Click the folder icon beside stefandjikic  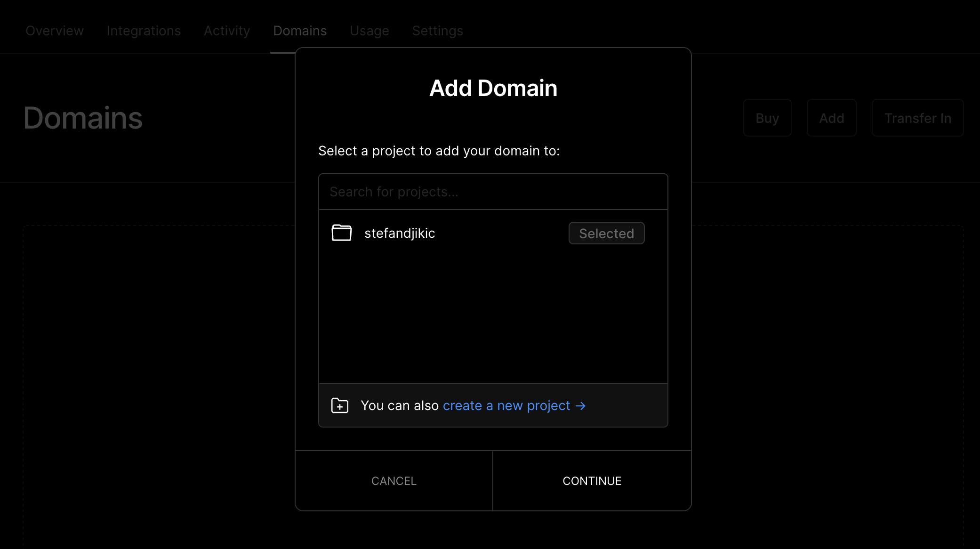[341, 233]
